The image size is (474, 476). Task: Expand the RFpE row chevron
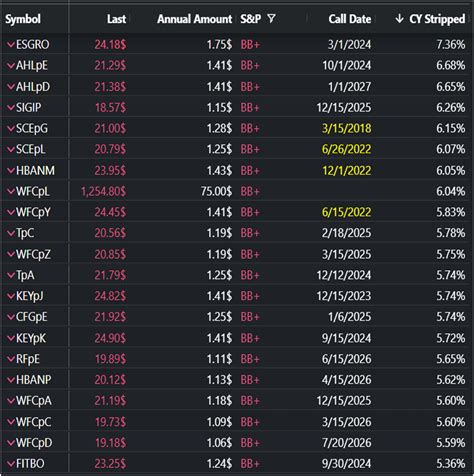tap(11, 359)
